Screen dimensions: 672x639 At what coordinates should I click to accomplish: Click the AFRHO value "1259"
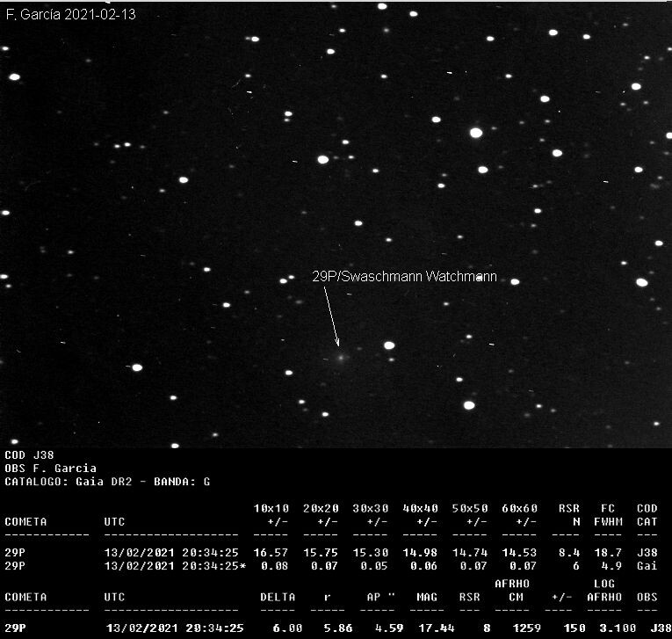(527, 628)
